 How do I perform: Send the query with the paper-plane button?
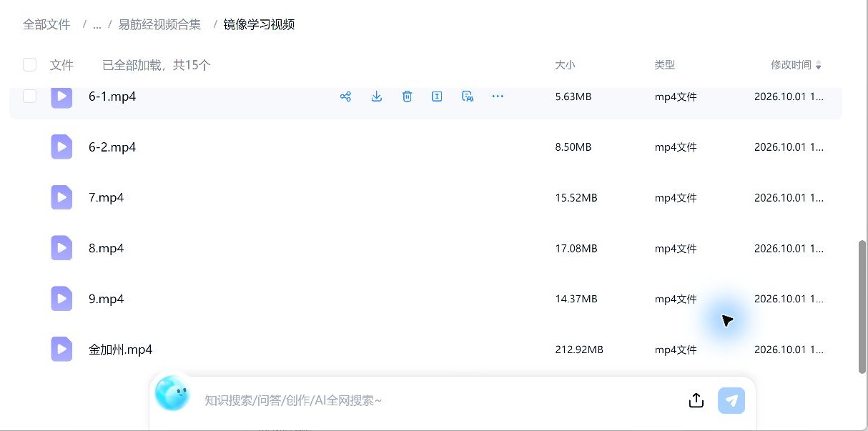coord(731,400)
